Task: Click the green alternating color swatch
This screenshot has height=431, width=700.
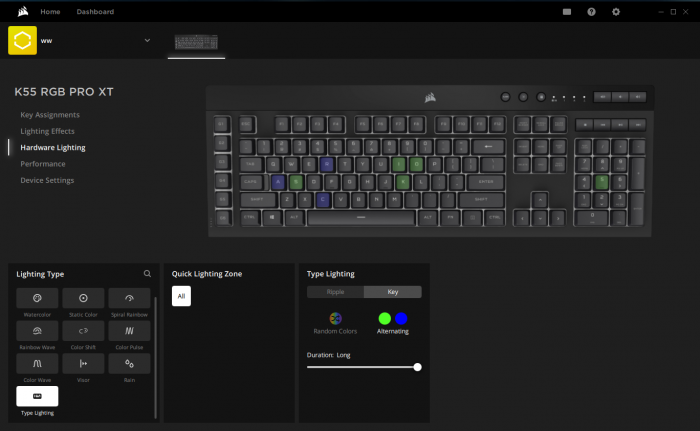Action: [x=385, y=318]
